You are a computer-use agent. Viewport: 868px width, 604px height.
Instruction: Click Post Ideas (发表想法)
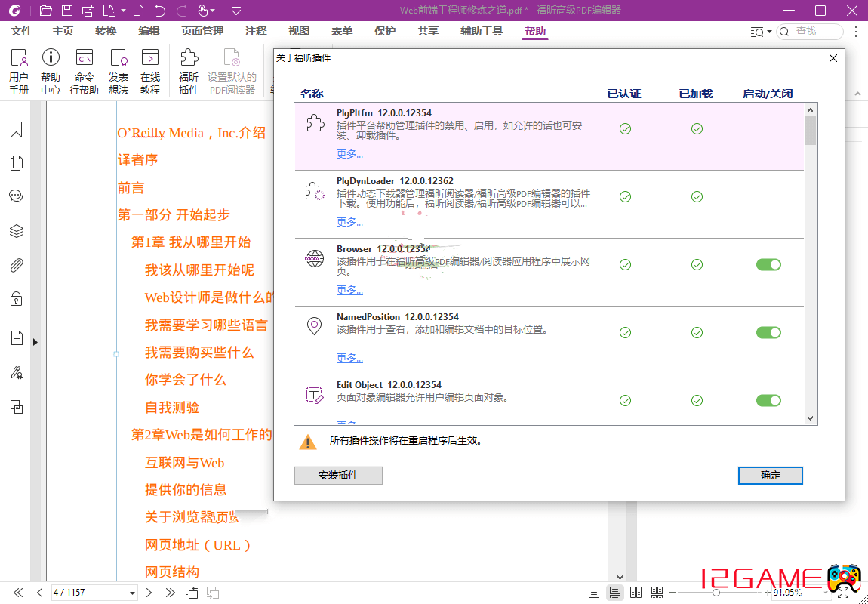pos(119,72)
